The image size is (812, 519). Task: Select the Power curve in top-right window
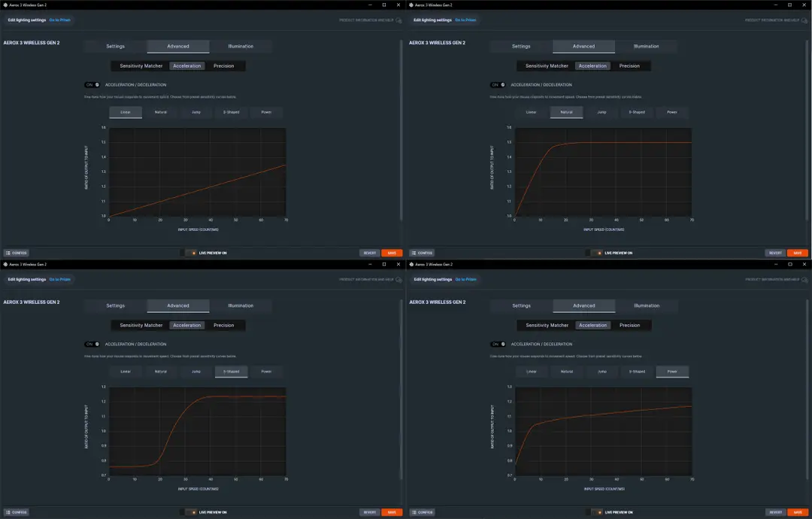click(672, 112)
